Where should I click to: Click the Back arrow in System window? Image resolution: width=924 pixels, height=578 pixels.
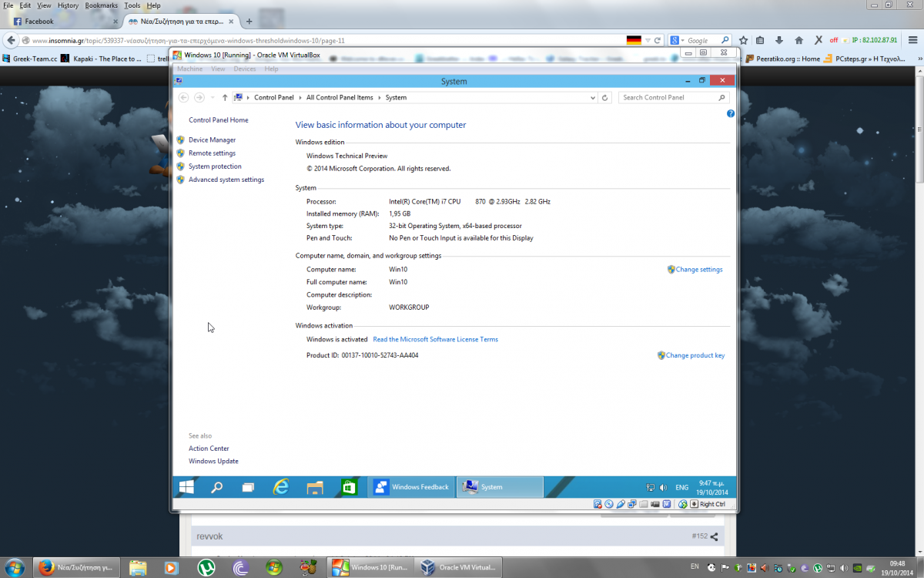tap(183, 98)
